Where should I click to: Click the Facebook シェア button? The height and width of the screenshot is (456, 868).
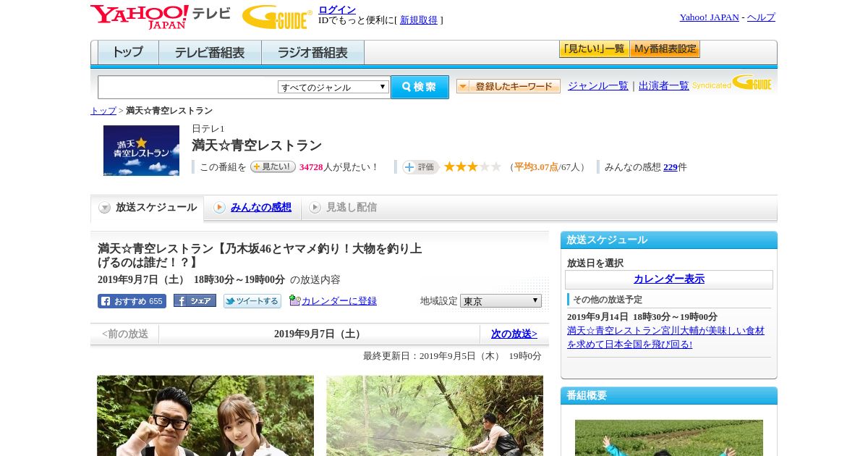[195, 300]
